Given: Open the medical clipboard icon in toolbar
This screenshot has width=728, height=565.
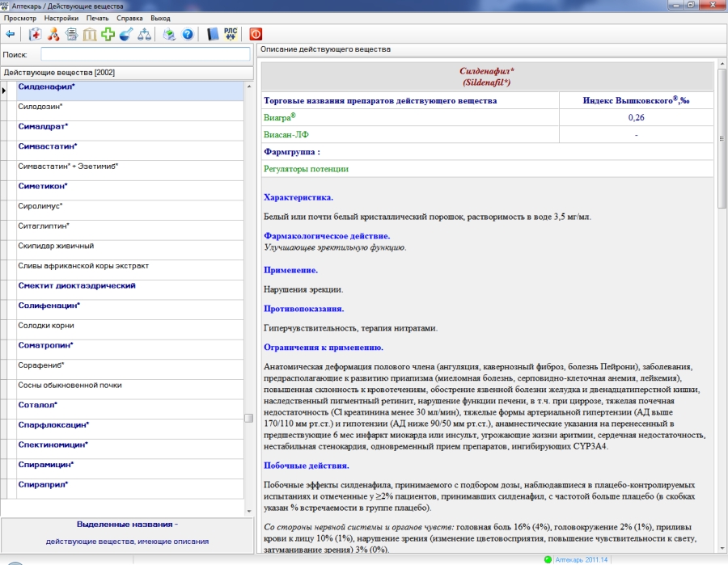Looking at the screenshot, I should click(x=35, y=34).
